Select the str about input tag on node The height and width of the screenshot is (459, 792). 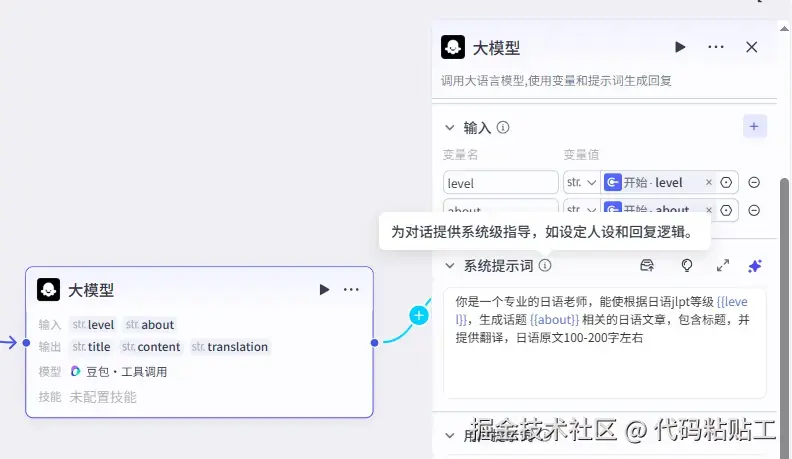pyautogui.click(x=150, y=325)
